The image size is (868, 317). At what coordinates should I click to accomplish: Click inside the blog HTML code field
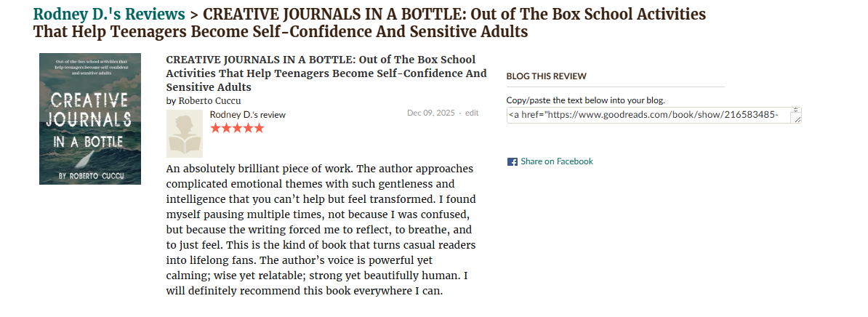tap(647, 115)
